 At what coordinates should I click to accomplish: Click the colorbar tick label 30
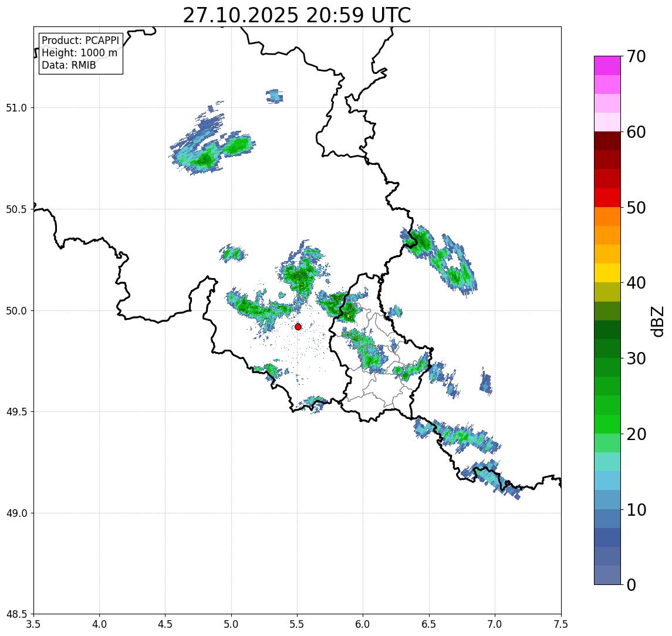636,358
